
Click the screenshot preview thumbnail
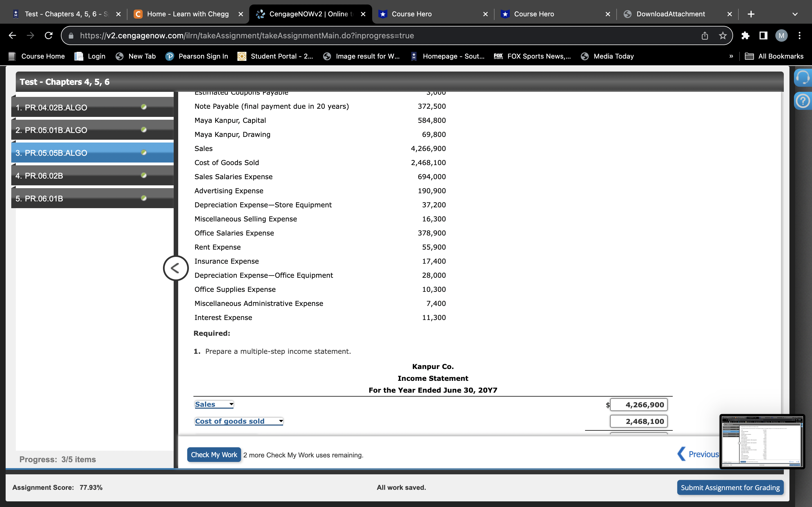coord(762,441)
